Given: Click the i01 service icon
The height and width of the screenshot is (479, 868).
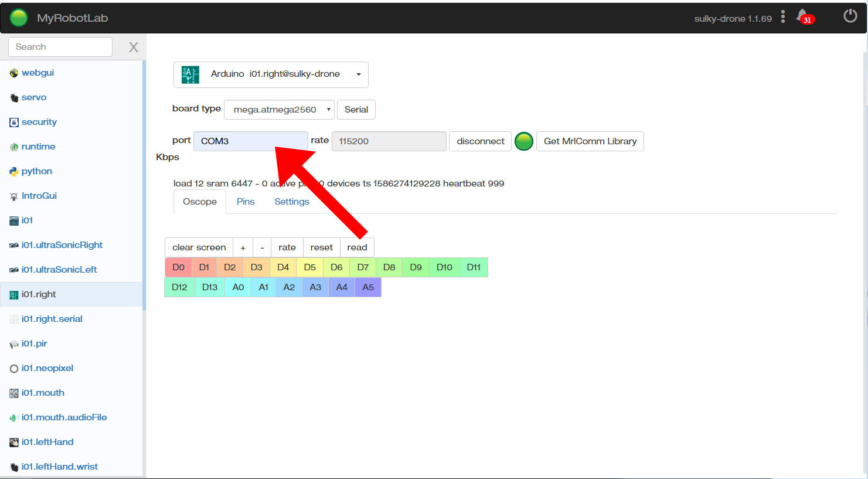Looking at the screenshot, I should click(x=14, y=221).
